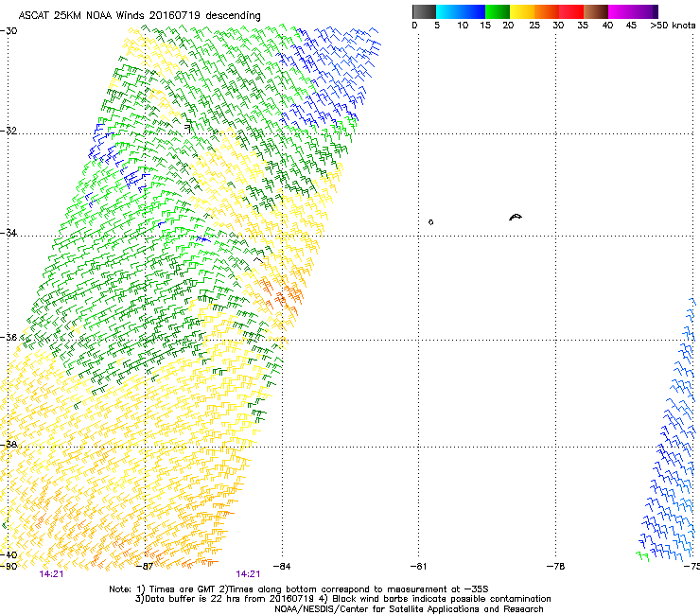Click the "25" label under the color bar
Screen dimensions: 700x615
coord(534,25)
